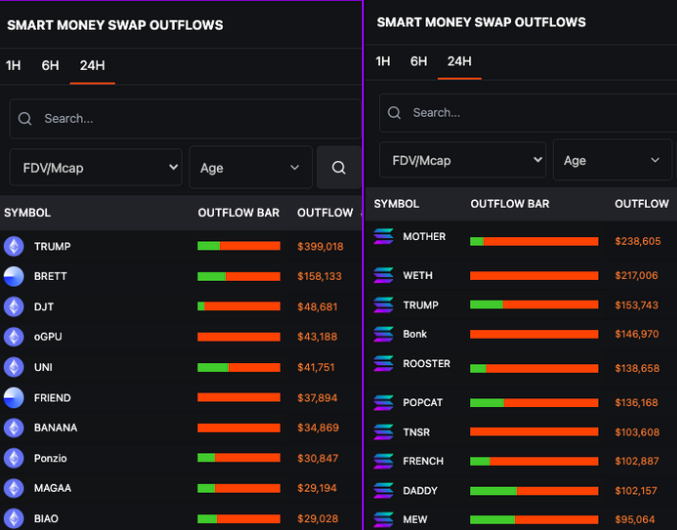Image resolution: width=677 pixels, height=530 pixels.
Task: Click the Ethereum icon beside TRUMP in left panel
Action: click(14, 246)
